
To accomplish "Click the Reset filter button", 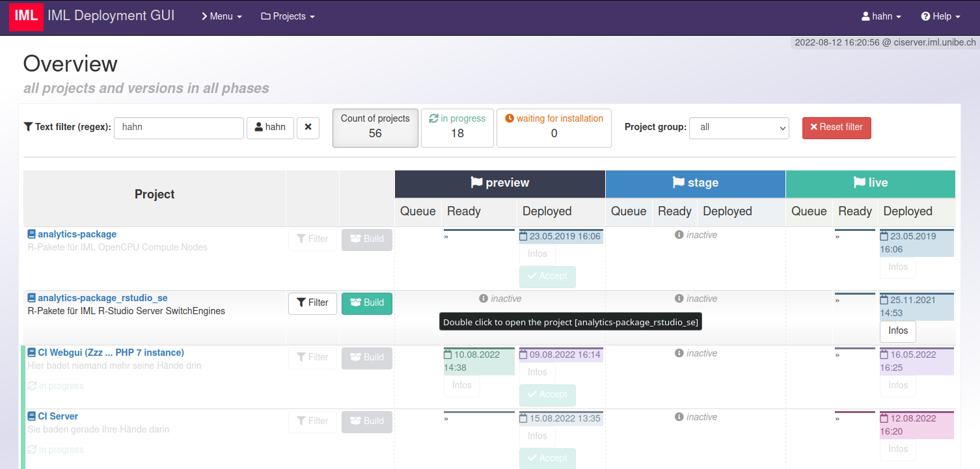I will coord(836,127).
